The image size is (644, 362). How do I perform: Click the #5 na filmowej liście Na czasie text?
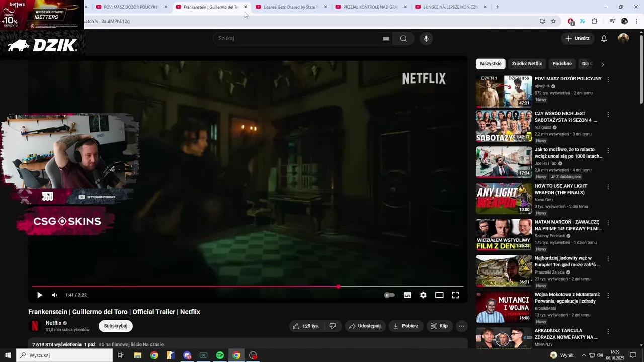pyautogui.click(x=131, y=345)
